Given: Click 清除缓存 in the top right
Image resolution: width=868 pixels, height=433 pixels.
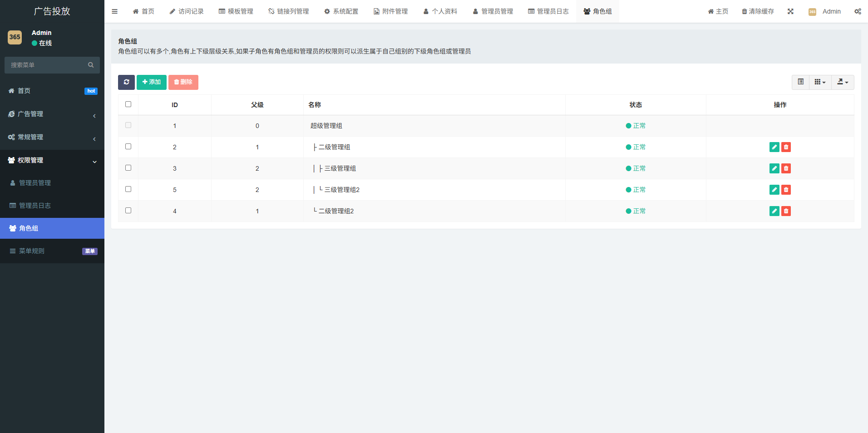Looking at the screenshot, I should click(757, 11).
